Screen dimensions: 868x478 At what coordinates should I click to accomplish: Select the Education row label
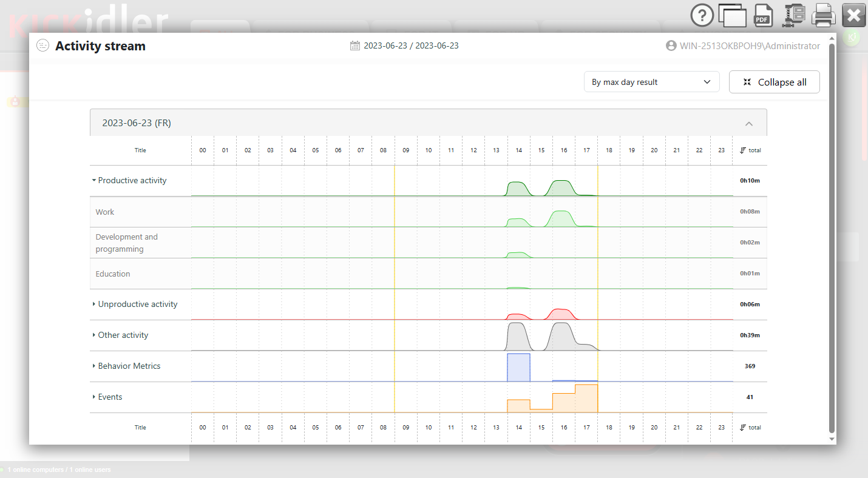pos(113,274)
